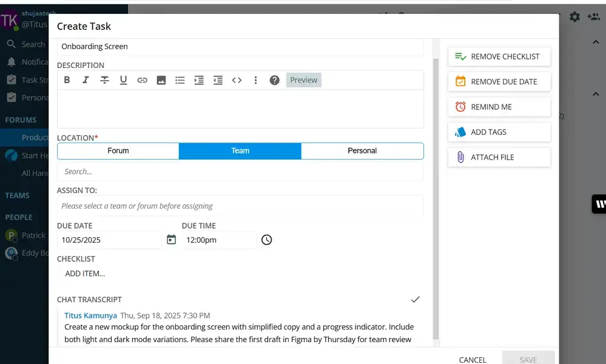Cancel the task creation
Image resolution: width=606 pixels, height=364 pixels.
click(472, 359)
